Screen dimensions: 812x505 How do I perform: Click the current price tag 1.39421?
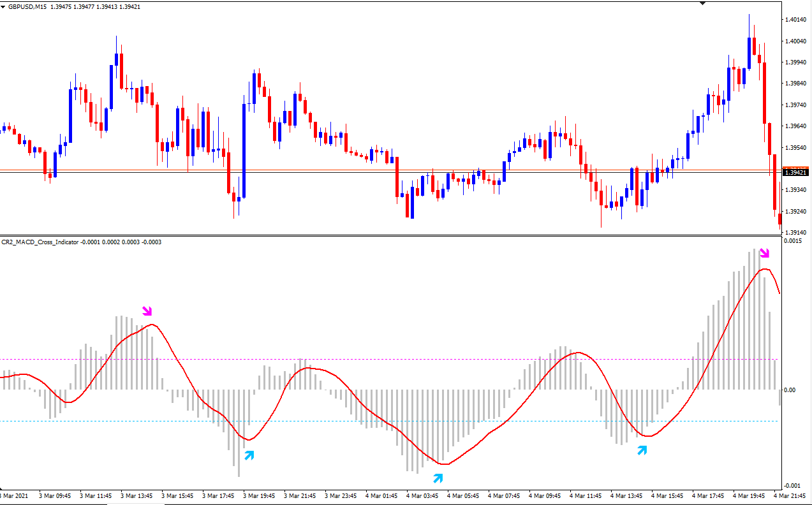point(796,172)
